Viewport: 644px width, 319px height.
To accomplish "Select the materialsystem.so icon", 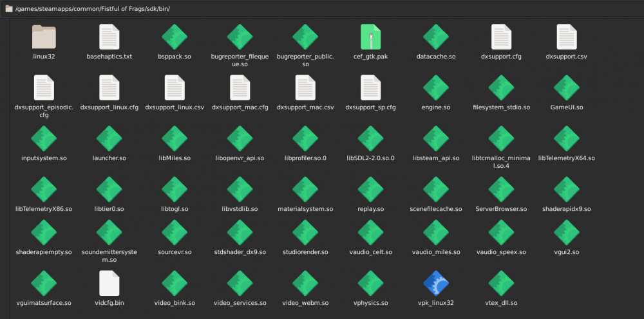I will (x=305, y=190).
